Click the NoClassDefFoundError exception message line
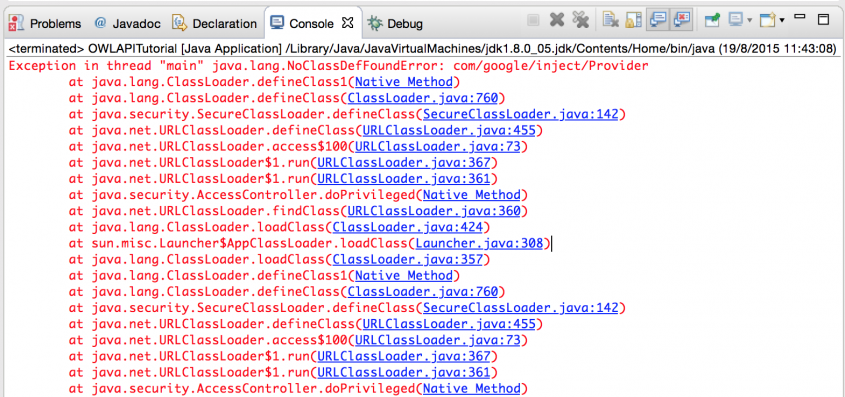This screenshot has width=845, height=397. pyautogui.click(x=328, y=66)
